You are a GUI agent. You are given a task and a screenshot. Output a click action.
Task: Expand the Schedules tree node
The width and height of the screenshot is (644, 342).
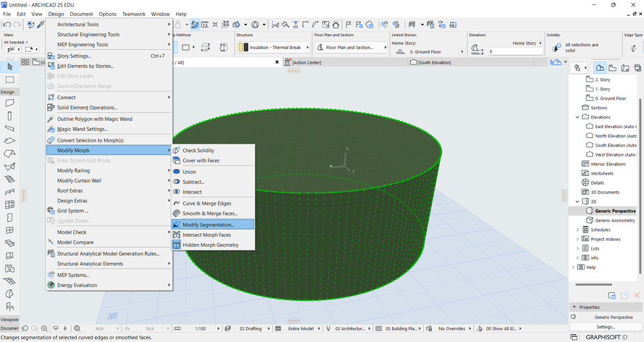coord(578,230)
